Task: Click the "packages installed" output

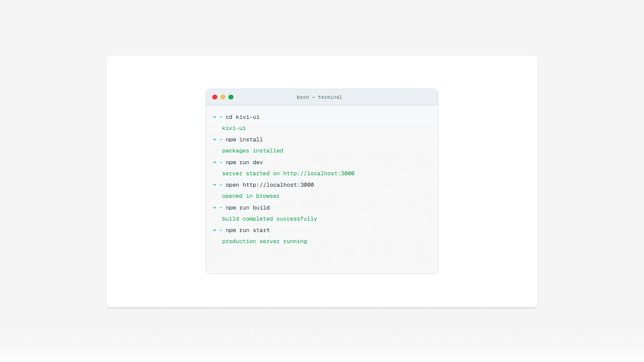Action: coord(253,151)
